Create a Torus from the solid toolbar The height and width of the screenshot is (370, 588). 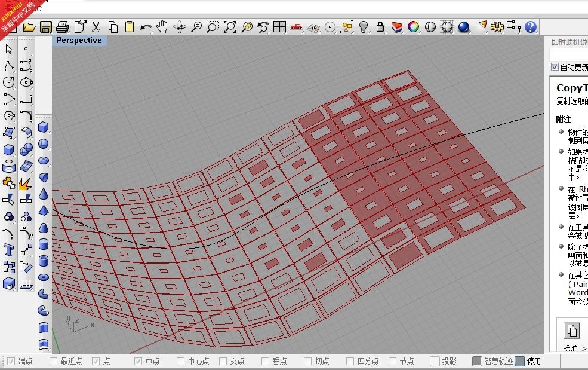point(44,277)
